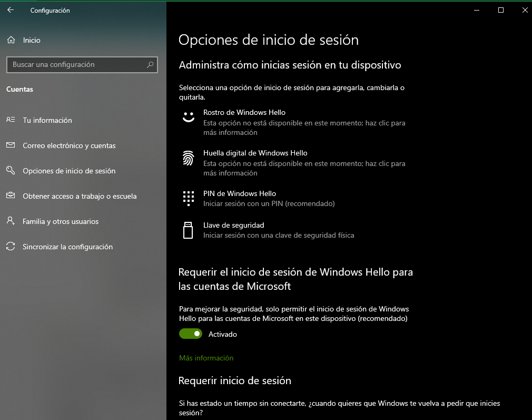Maximize the Configuración window
Viewport: 532px width, 420px height.
(501, 10)
